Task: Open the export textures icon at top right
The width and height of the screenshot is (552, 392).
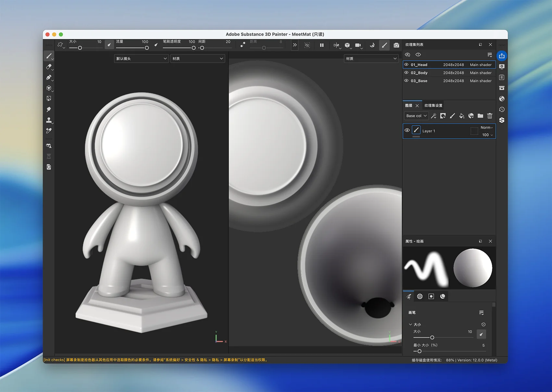Action: (x=502, y=56)
